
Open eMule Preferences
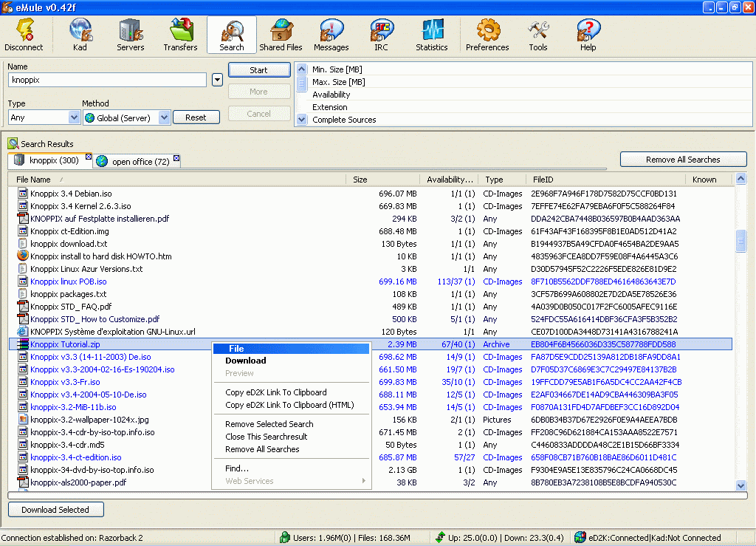(487, 35)
